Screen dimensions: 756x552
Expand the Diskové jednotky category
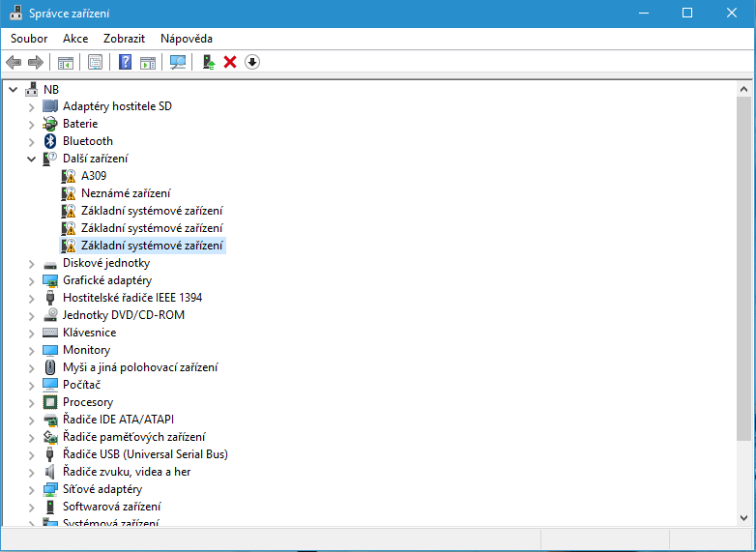tap(31, 264)
